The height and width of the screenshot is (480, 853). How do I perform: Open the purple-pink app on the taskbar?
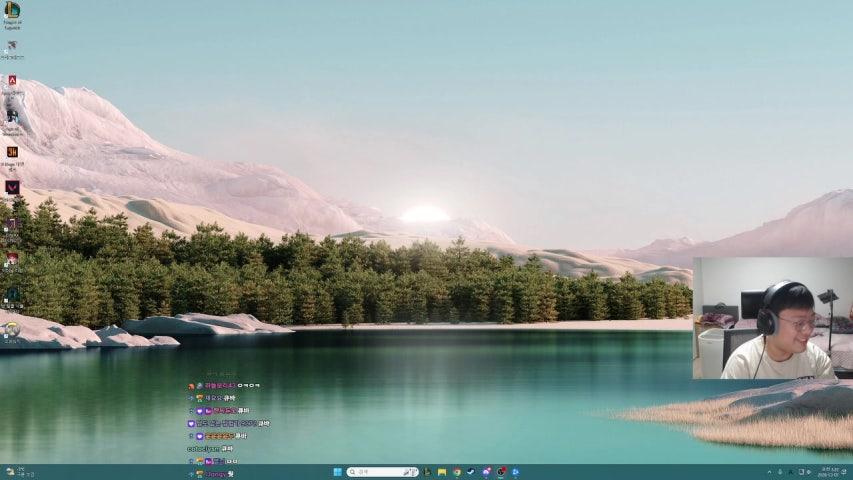pos(486,472)
